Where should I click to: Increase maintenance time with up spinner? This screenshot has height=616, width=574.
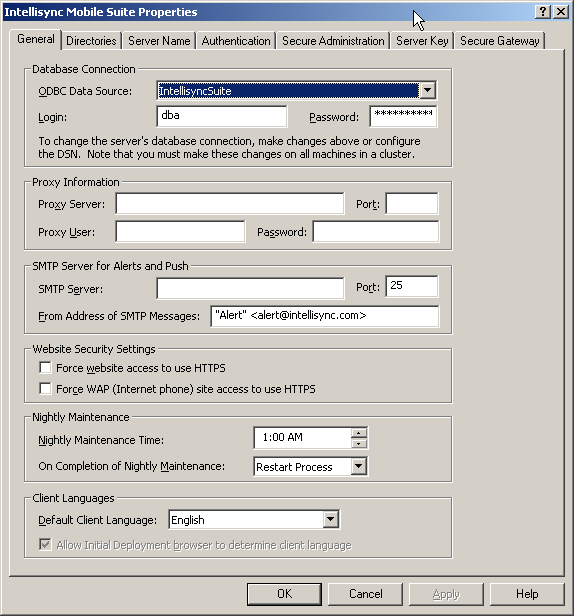tap(359, 433)
